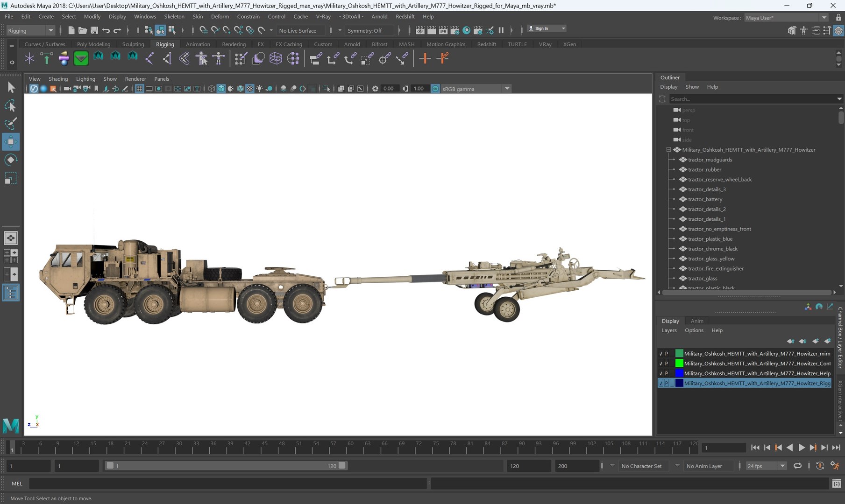Screen dimensions: 845x504
Task: Switch to the Animation shelf tab
Action: pos(198,44)
